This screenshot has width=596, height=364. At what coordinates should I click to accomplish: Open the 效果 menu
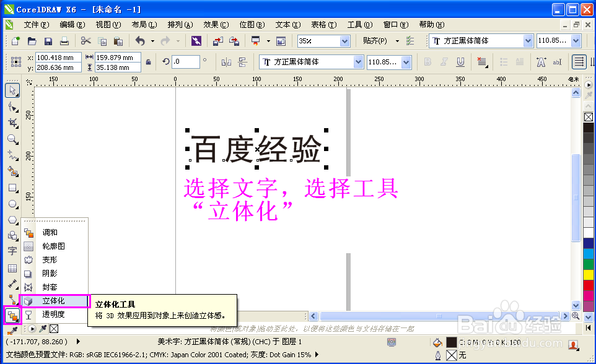click(x=215, y=25)
